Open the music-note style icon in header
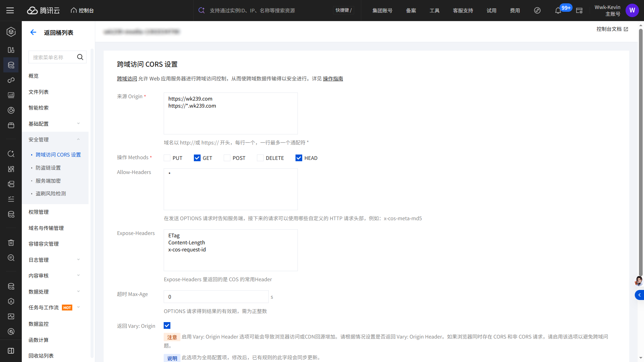This screenshot has width=644, height=362. click(537, 10)
